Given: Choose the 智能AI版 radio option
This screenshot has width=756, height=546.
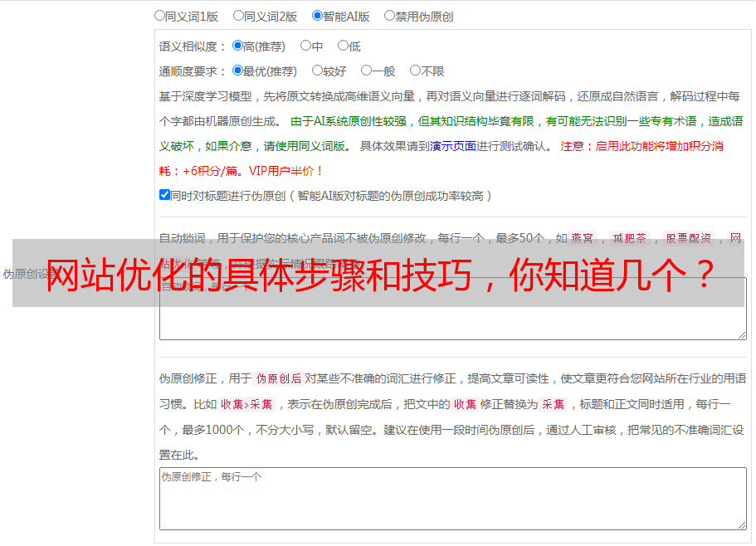Looking at the screenshot, I should tap(317, 16).
